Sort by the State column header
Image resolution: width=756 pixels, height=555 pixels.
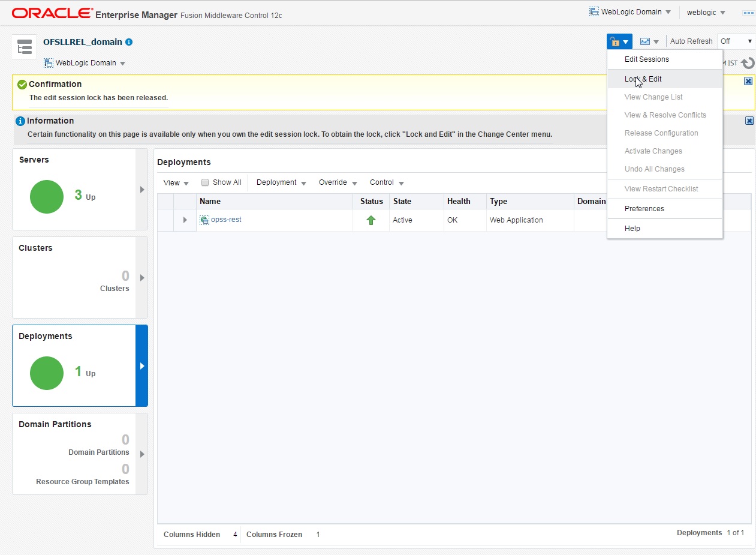tap(417, 202)
